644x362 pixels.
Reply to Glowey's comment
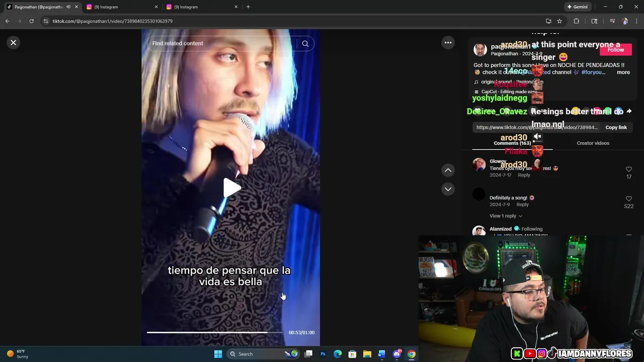coord(524,175)
